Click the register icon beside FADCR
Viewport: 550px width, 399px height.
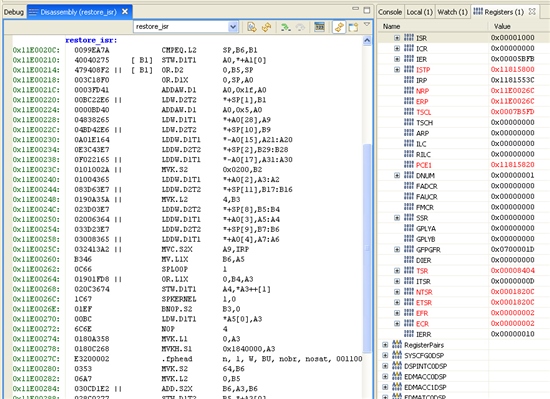(409, 186)
